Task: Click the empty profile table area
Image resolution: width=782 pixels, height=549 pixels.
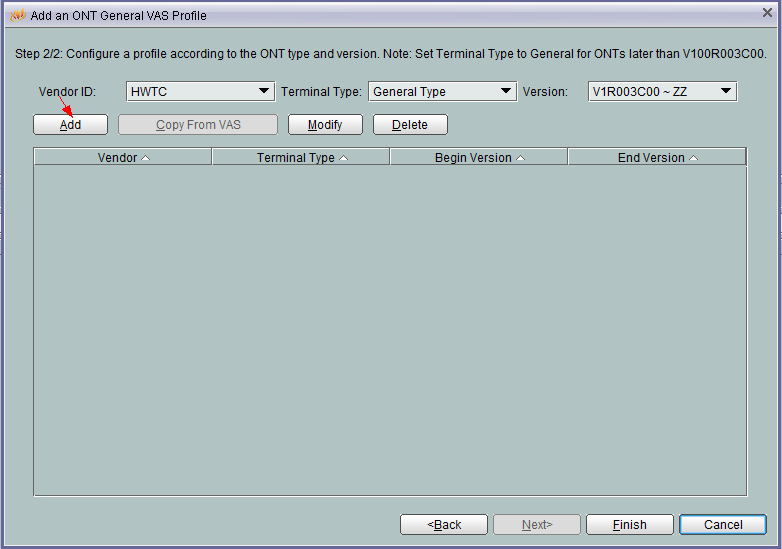Action: point(390,330)
